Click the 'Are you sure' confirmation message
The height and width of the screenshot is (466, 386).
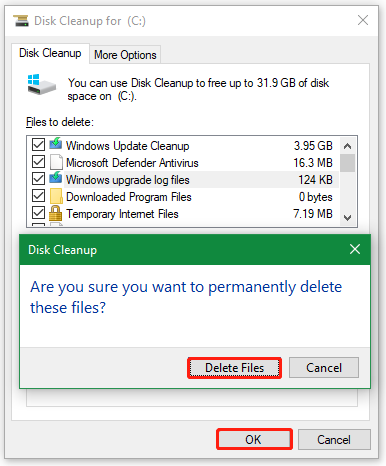[x=186, y=297]
